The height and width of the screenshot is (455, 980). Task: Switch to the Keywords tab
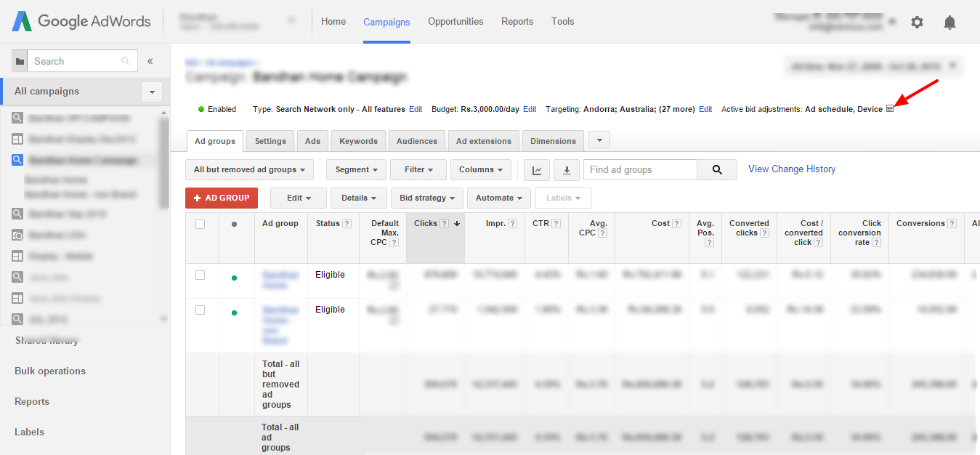[x=358, y=141]
